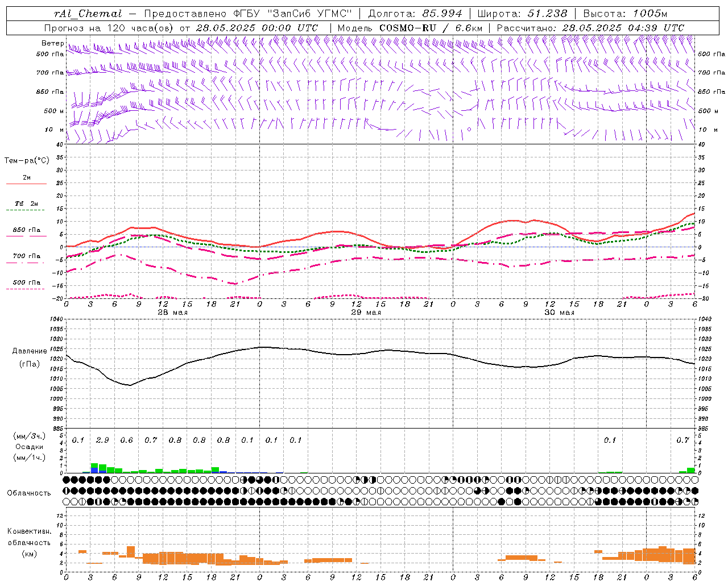Click the "(мм/3ч.)" precipitation unit label

pyautogui.click(x=29, y=436)
